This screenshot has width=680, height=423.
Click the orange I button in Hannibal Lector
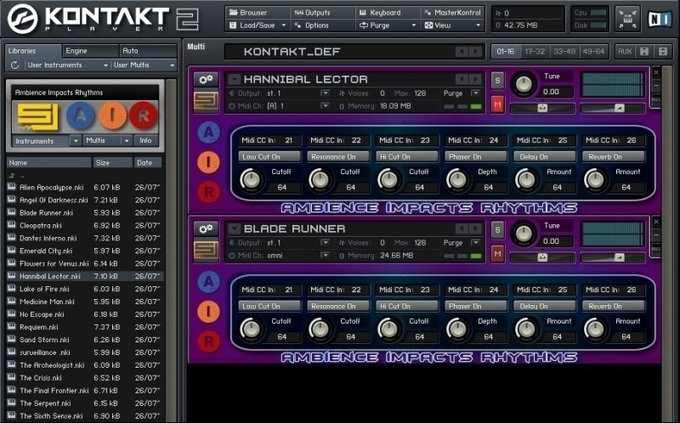click(208, 162)
